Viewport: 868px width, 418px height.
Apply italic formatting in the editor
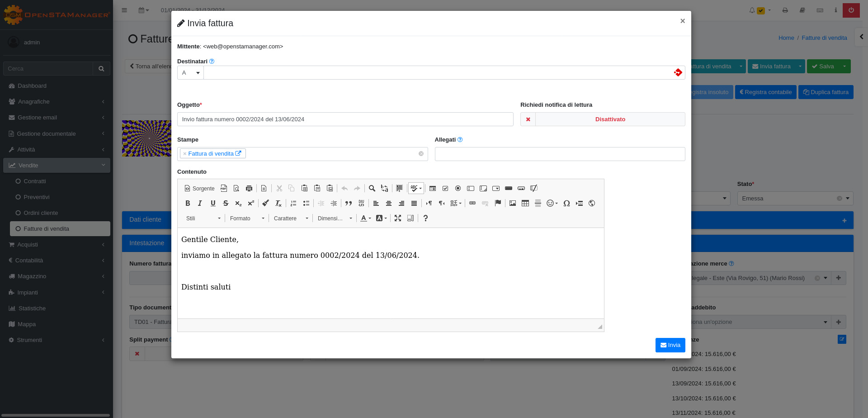(200, 204)
